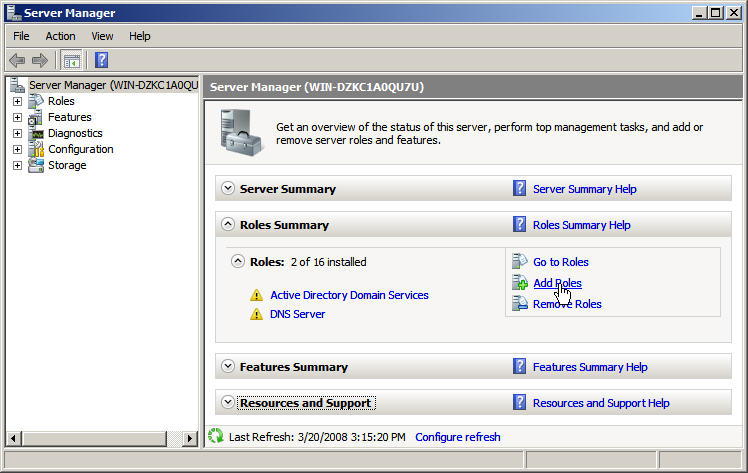Select the Features tree item label
The width and height of the screenshot is (748, 473).
tap(70, 117)
